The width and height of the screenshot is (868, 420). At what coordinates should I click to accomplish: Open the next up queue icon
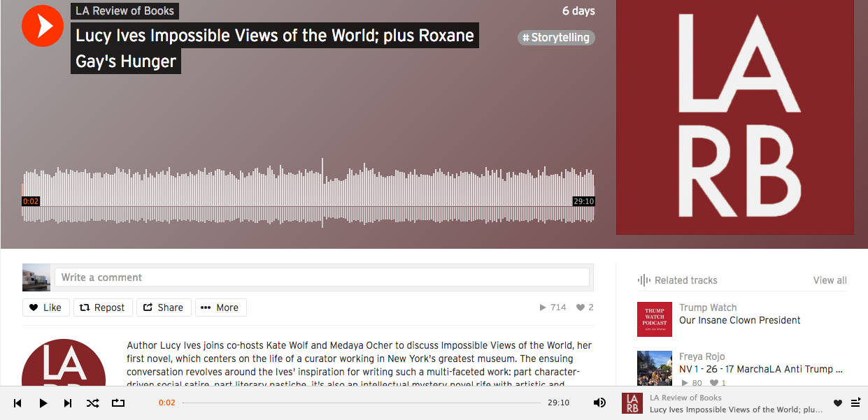point(855,403)
